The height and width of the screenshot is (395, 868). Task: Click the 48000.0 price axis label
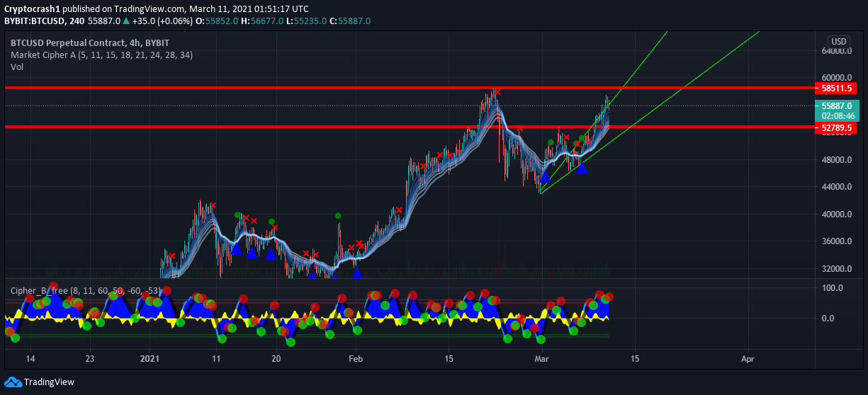tap(837, 160)
